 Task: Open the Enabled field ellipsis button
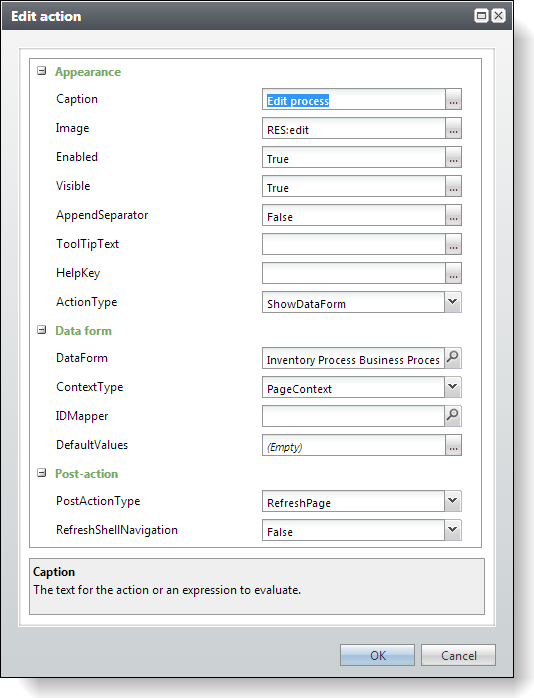tap(453, 157)
